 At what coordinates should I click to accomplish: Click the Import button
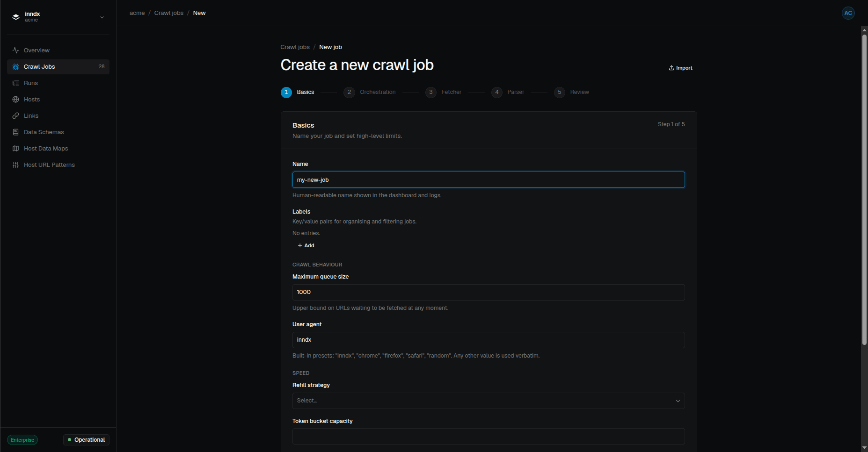tap(680, 68)
